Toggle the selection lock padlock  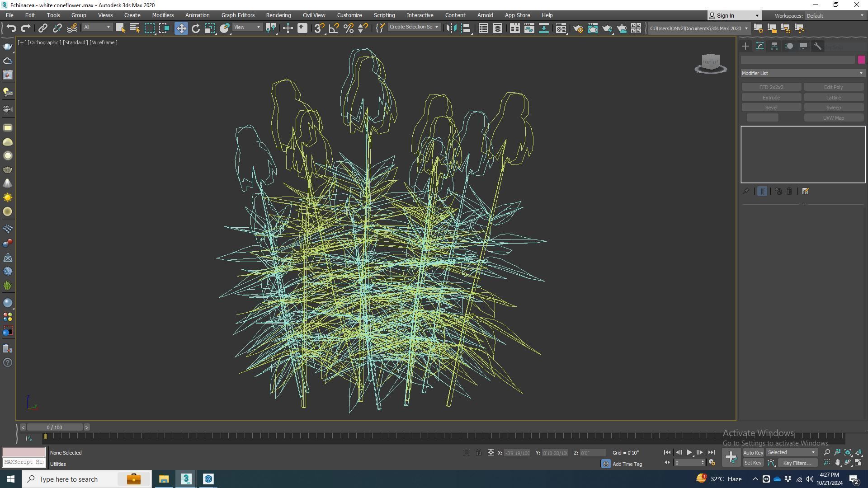tap(478, 453)
